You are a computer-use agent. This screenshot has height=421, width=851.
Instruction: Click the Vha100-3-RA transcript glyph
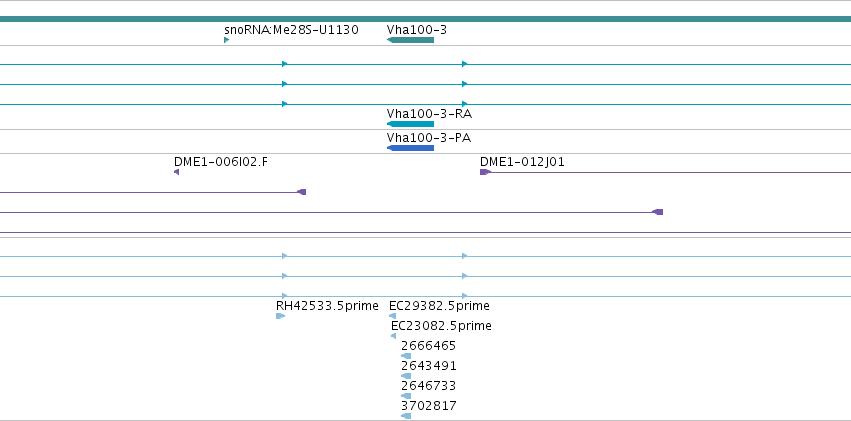410,124
